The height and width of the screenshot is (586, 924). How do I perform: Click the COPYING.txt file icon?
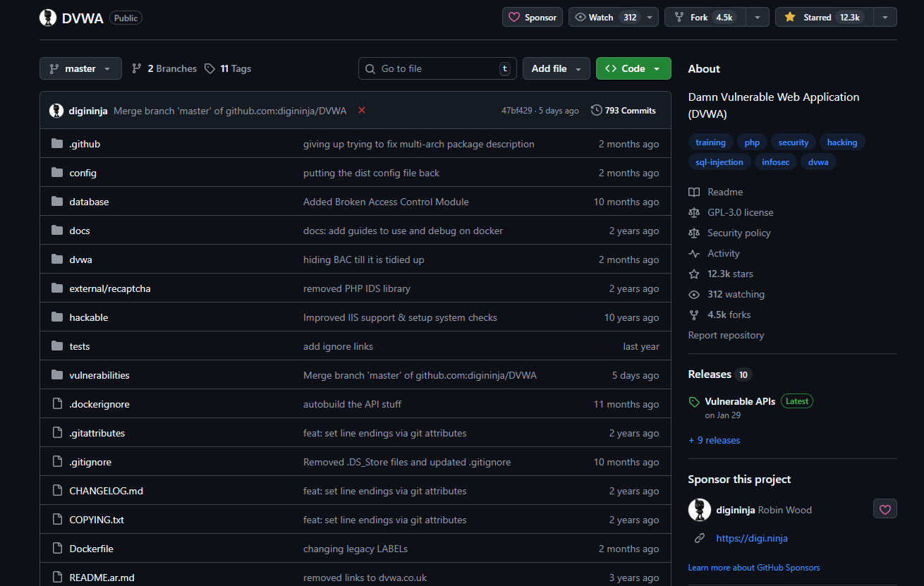coord(57,520)
